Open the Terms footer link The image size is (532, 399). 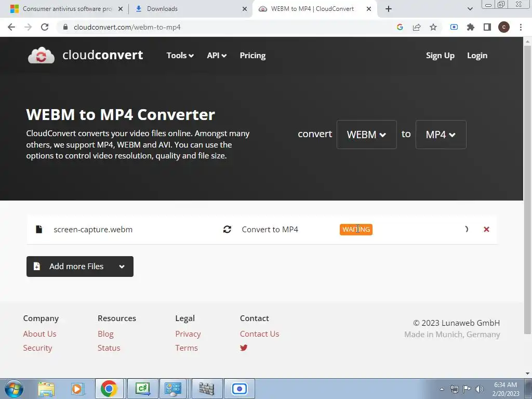tap(187, 348)
